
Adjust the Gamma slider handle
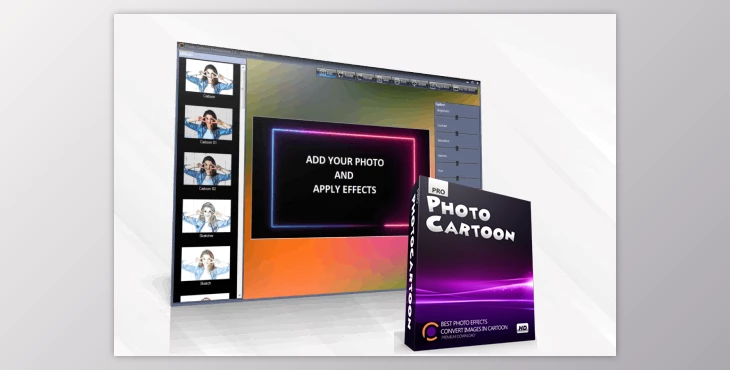tap(457, 163)
